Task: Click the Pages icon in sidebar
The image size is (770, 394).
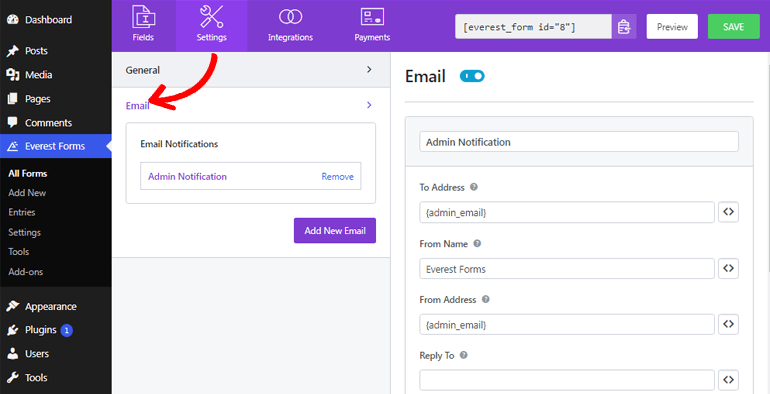Action: click(x=13, y=99)
